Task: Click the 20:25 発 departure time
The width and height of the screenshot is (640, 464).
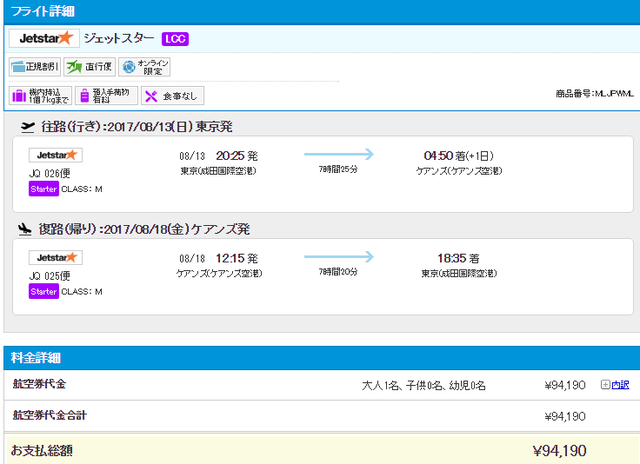Action: coord(237,156)
